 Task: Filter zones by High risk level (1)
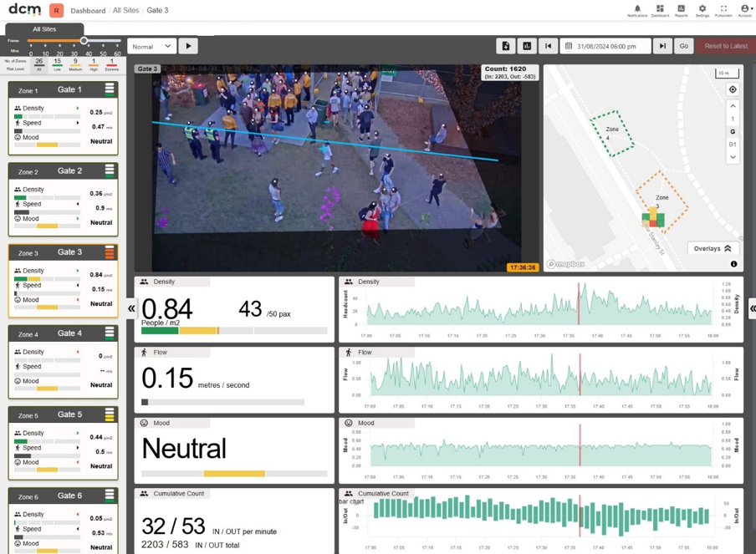(94, 64)
